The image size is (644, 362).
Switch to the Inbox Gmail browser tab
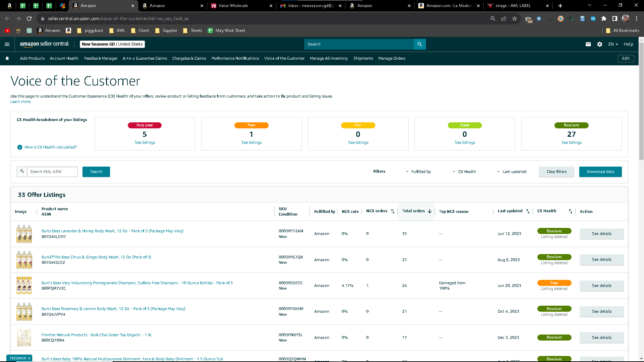pyautogui.click(x=311, y=6)
